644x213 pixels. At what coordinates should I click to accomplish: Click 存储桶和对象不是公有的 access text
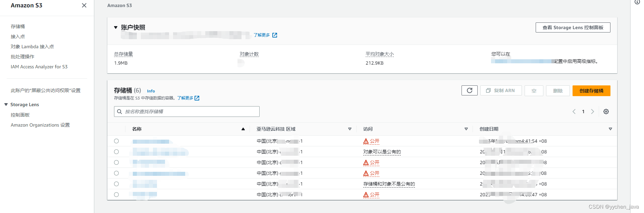click(x=389, y=184)
